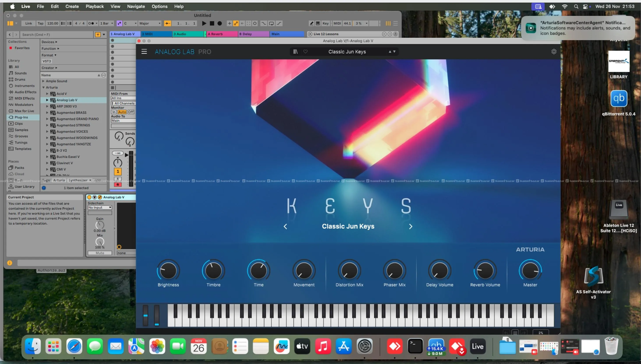Open the Create menu
The height and width of the screenshot is (364, 641).
coord(72,6)
